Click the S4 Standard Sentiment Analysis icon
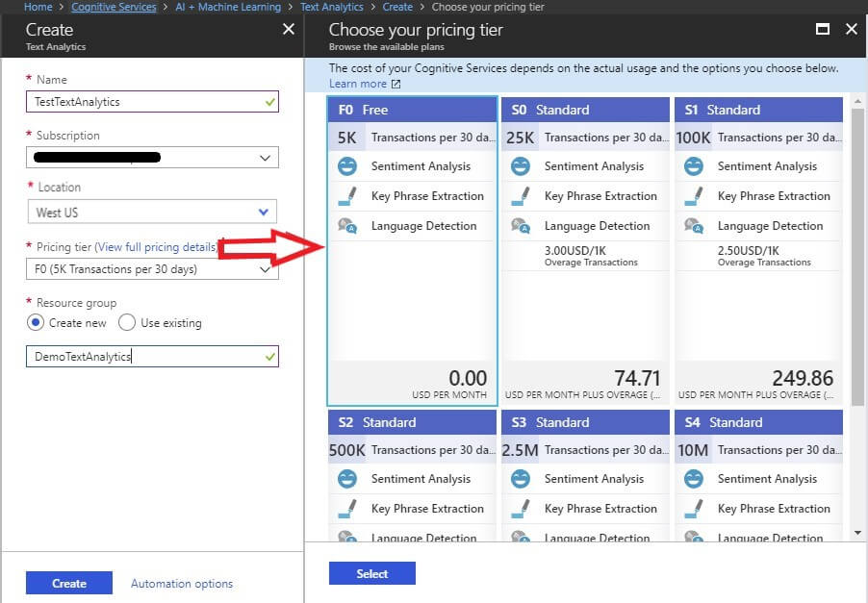The width and height of the screenshot is (868, 603). pos(694,479)
